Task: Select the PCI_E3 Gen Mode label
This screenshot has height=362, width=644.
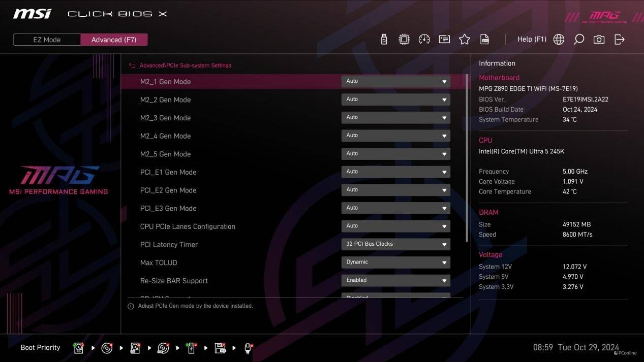Action: point(168,209)
